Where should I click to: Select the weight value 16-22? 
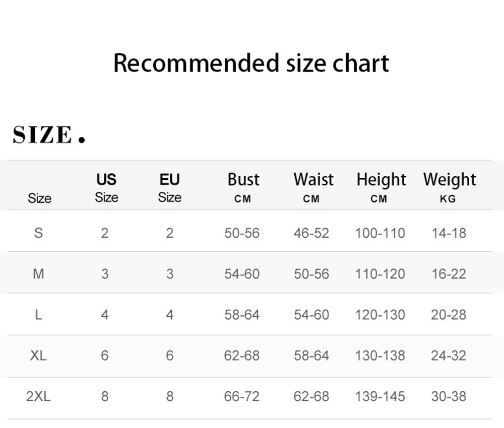(449, 274)
